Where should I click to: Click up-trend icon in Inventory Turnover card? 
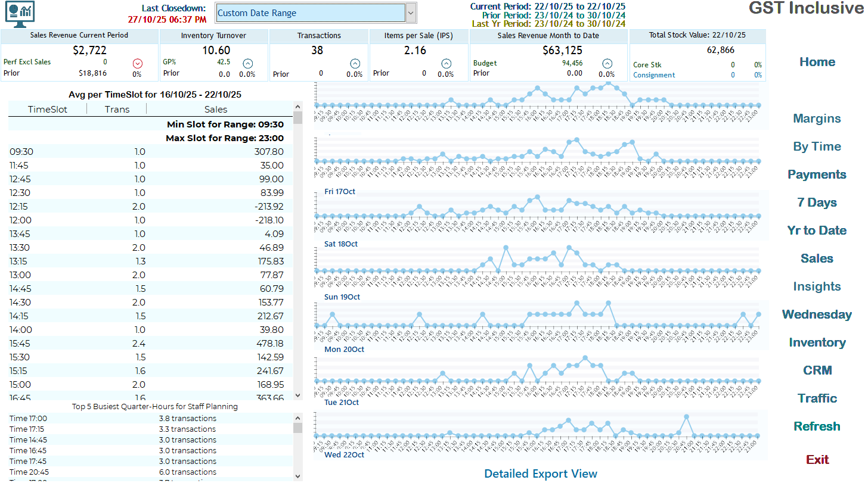tap(247, 63)
